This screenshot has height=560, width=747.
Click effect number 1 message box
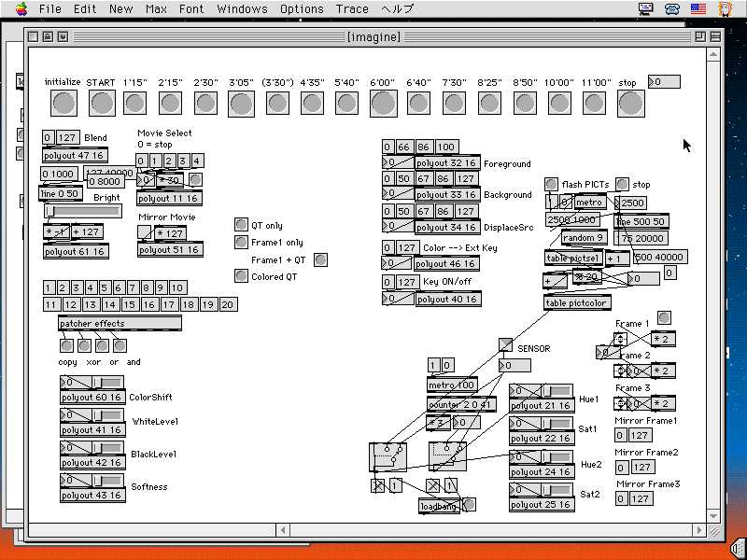[49, 287]
